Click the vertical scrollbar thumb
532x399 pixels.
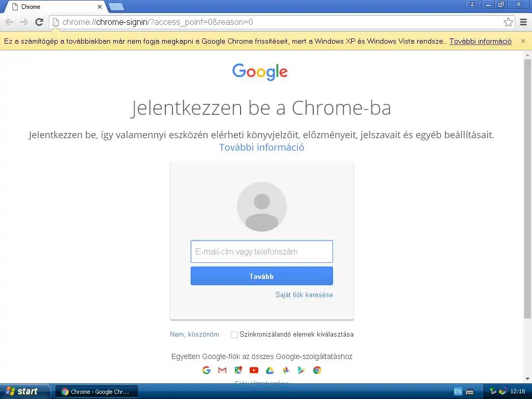coord(527,189)
